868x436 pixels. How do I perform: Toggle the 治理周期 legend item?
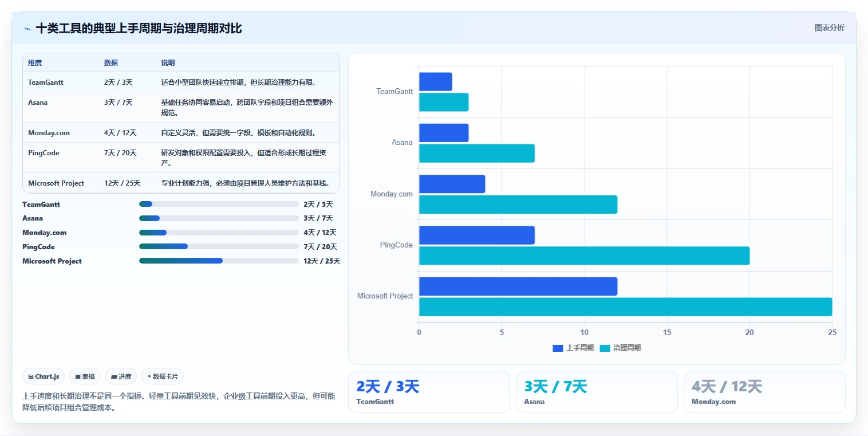(x=620, y=348)
